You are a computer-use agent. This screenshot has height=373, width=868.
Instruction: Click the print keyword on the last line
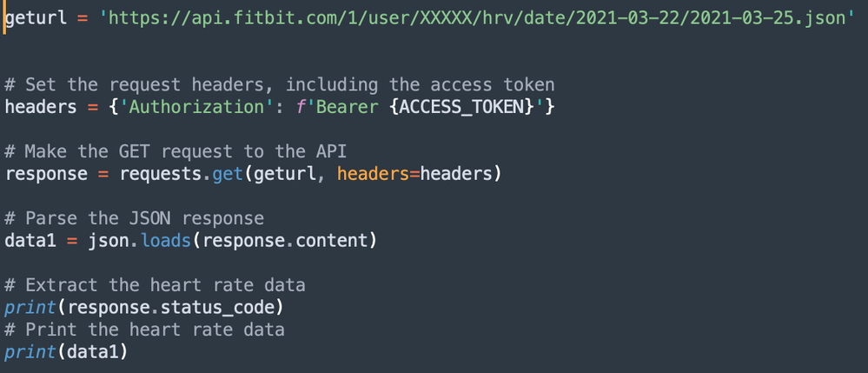pyautogui.click(x=30, y=352)
